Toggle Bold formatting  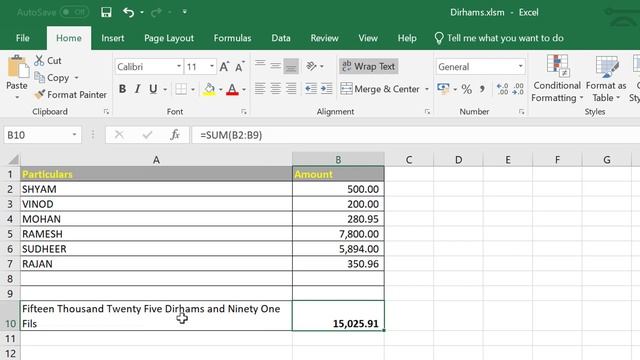pos(122,89)
